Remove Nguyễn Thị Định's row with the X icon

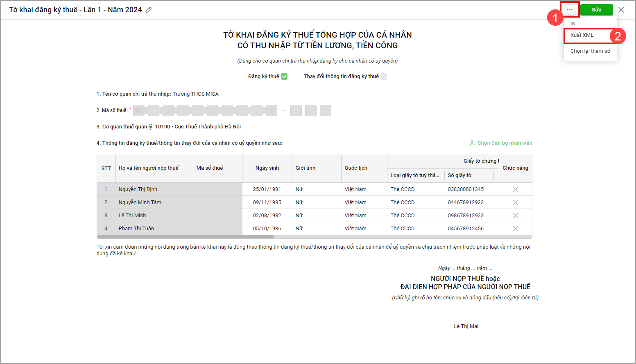515,189
